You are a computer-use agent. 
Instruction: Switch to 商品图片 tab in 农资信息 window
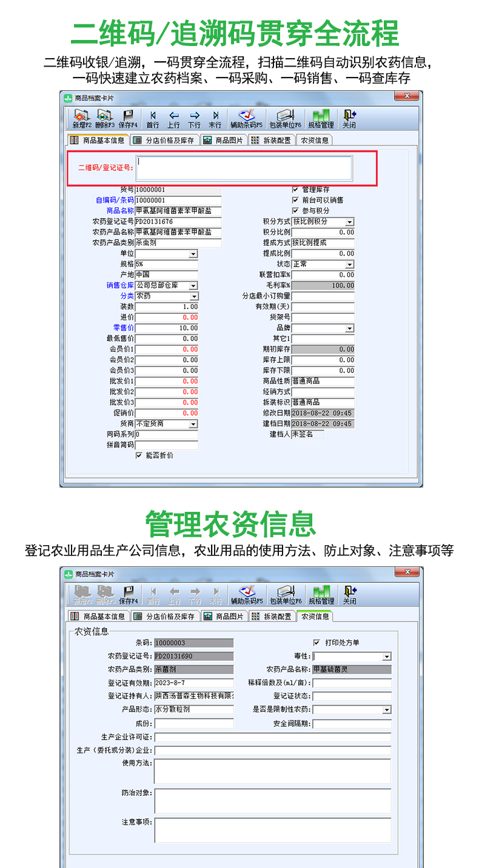tap(223, 616)
